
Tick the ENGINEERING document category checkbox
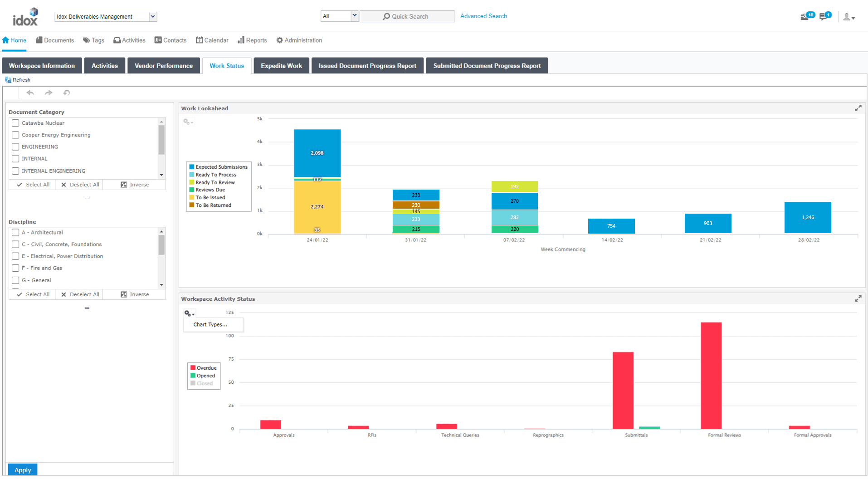(x=15, y=147)
